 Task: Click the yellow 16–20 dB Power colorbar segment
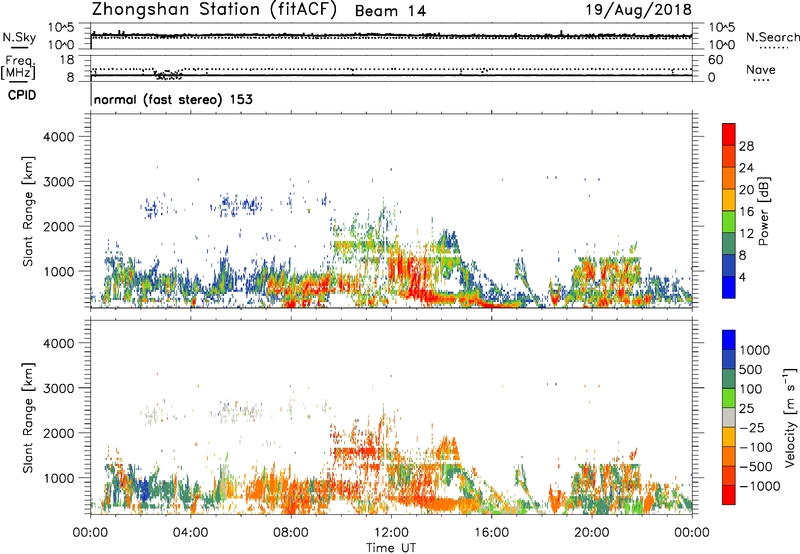tap(729, 199)
